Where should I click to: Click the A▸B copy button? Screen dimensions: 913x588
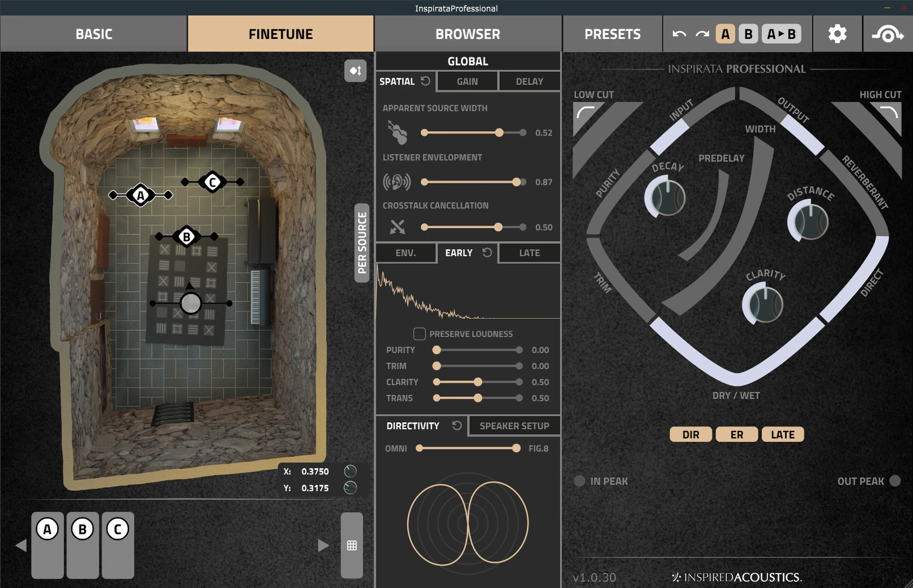[781, 34]
